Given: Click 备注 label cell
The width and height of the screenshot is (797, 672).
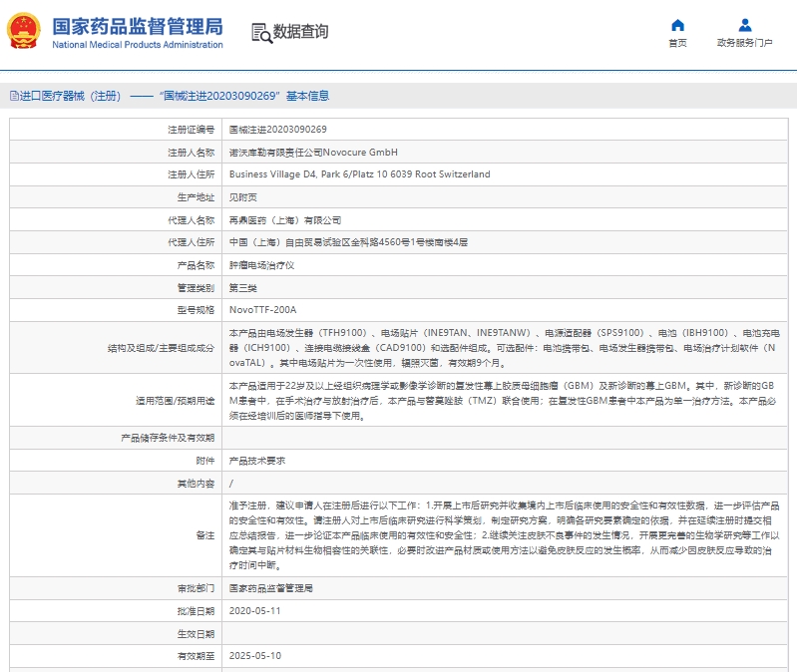Looking at the screenshot, I should tap(116, 535).
